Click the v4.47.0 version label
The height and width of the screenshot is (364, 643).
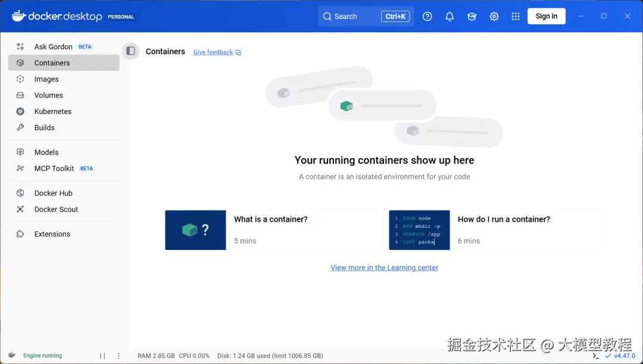[625, 356]
